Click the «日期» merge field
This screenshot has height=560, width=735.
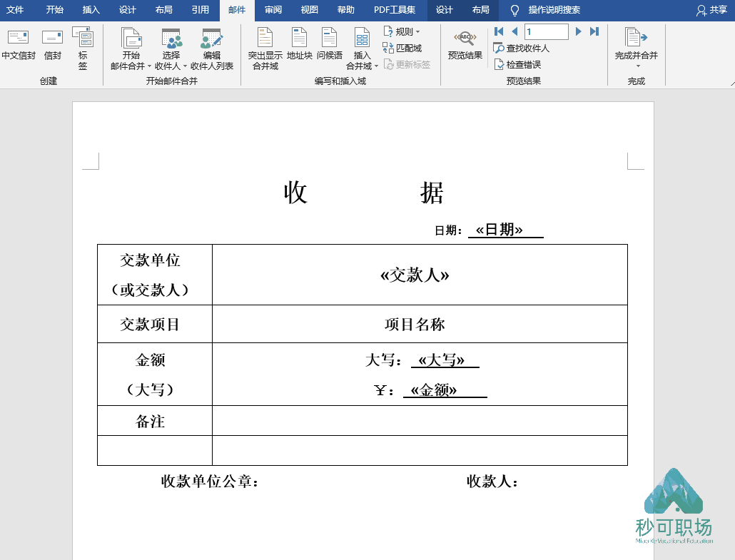[x=500, y=230]
